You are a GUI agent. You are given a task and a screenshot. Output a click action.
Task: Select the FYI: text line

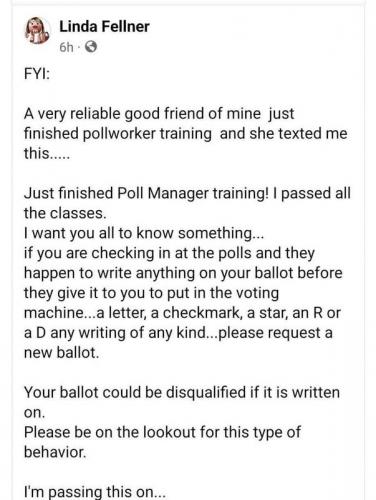pos(37,74)
